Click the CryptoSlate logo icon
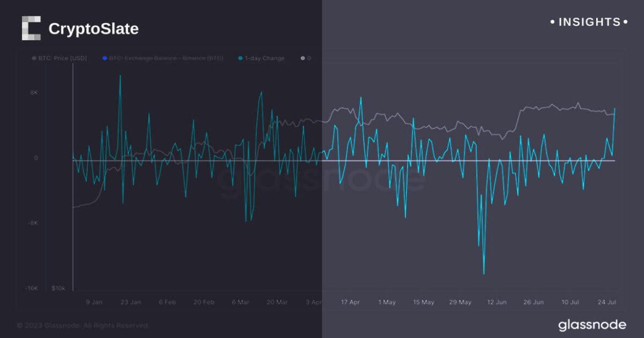Screen dimensions: 644x338 (x=31, y=28)
